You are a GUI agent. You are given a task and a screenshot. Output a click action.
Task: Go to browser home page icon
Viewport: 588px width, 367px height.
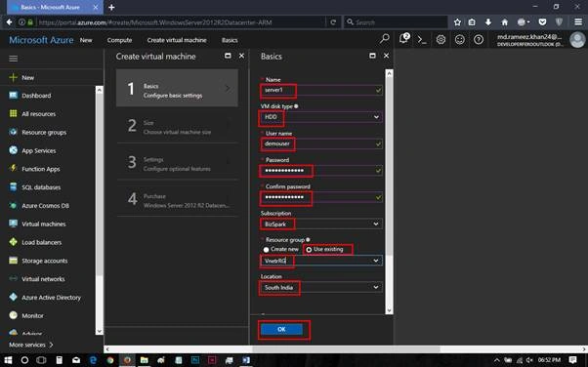504,22
